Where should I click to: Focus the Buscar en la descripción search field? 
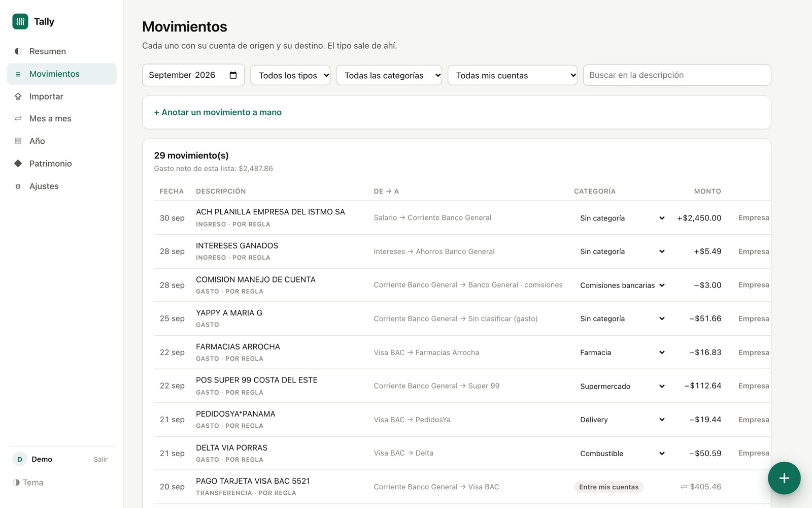(677, 75)
